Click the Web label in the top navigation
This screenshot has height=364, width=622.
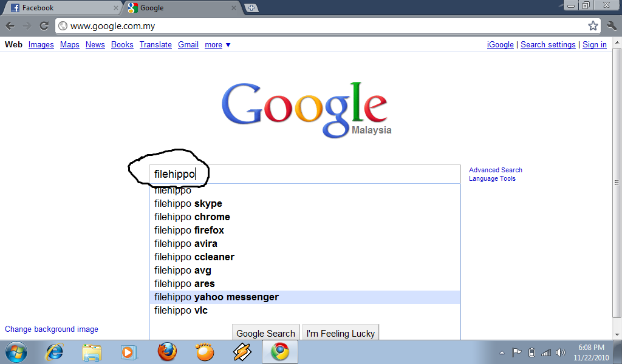[x=13, y=45]
